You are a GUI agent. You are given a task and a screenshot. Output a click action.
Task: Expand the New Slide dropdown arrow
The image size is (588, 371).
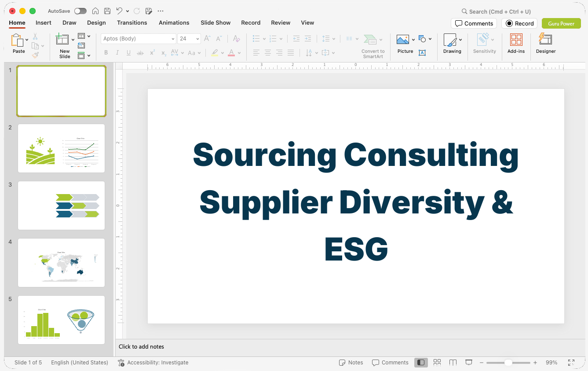click(73, 40)
